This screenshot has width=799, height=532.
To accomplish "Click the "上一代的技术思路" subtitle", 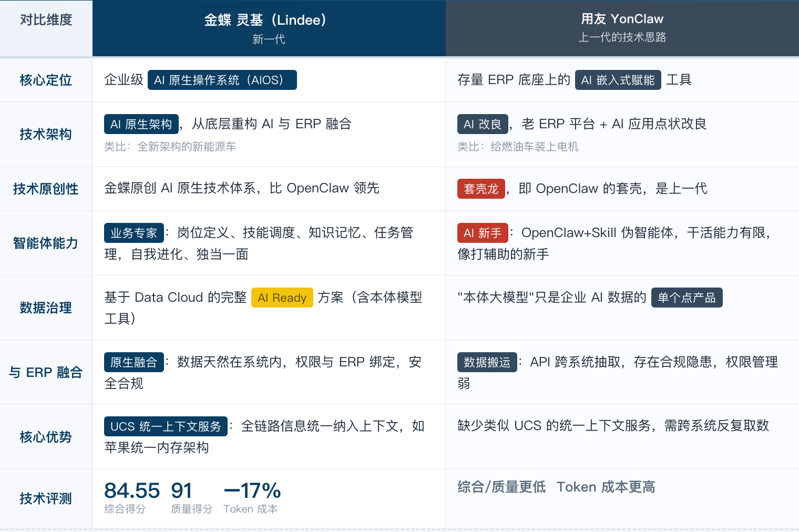I will coord(622,37).
